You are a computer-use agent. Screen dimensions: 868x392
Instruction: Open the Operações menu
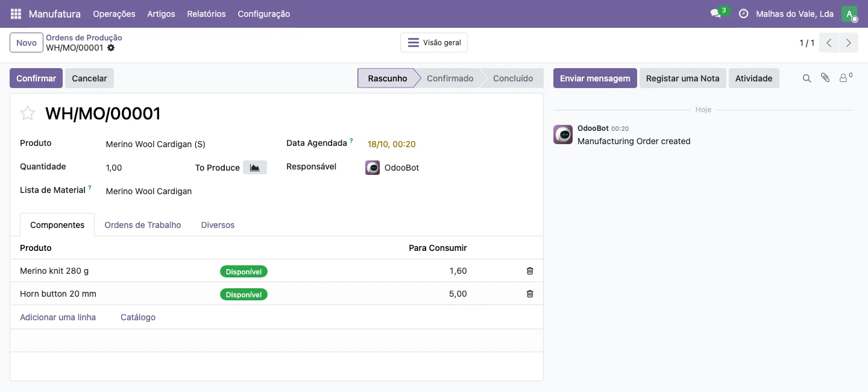pyautogui.click(x=114, y=14)
